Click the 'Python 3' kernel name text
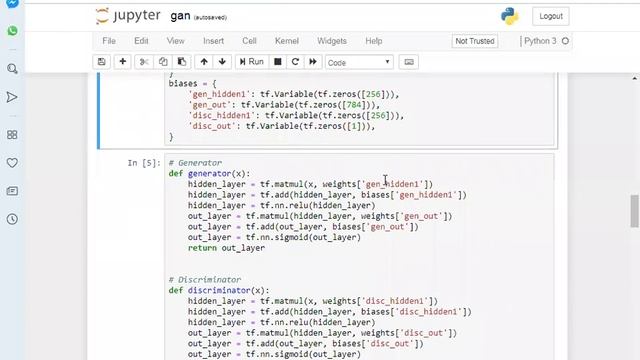The width and height of the screenshot is (640, 360). [x=540, y=41]
